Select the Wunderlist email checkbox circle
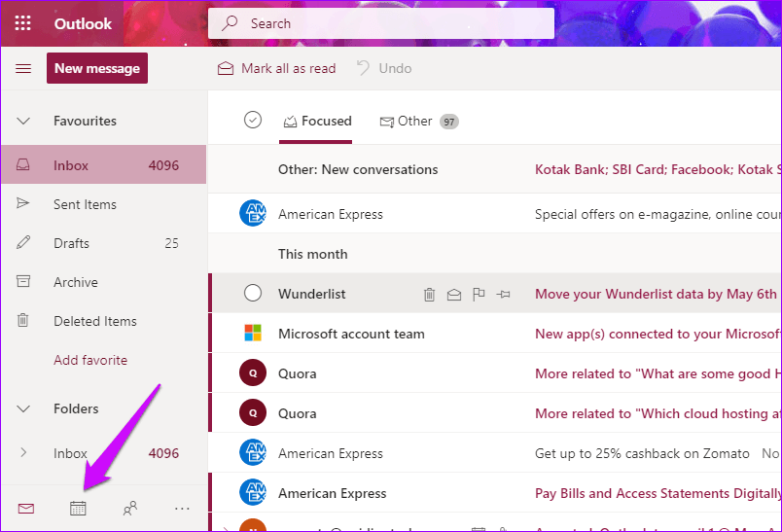 (x=253, y=293)
